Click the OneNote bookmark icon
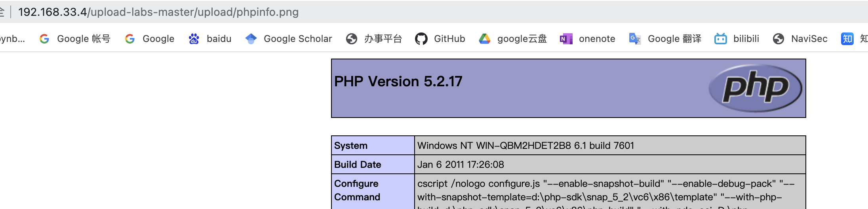This screenshot has width=868, height=209. pyautogui.click(x=566, y=39)
